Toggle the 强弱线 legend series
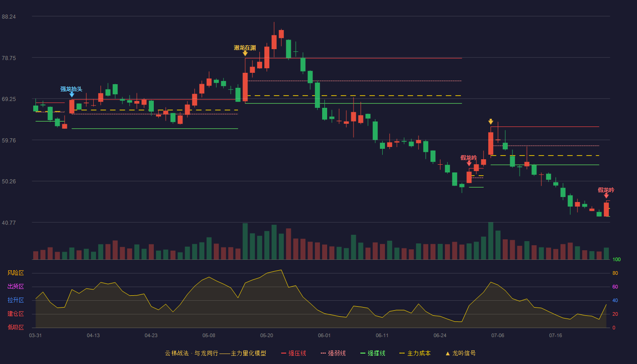This screenshot has height=364, width=637. click(333, 353)
